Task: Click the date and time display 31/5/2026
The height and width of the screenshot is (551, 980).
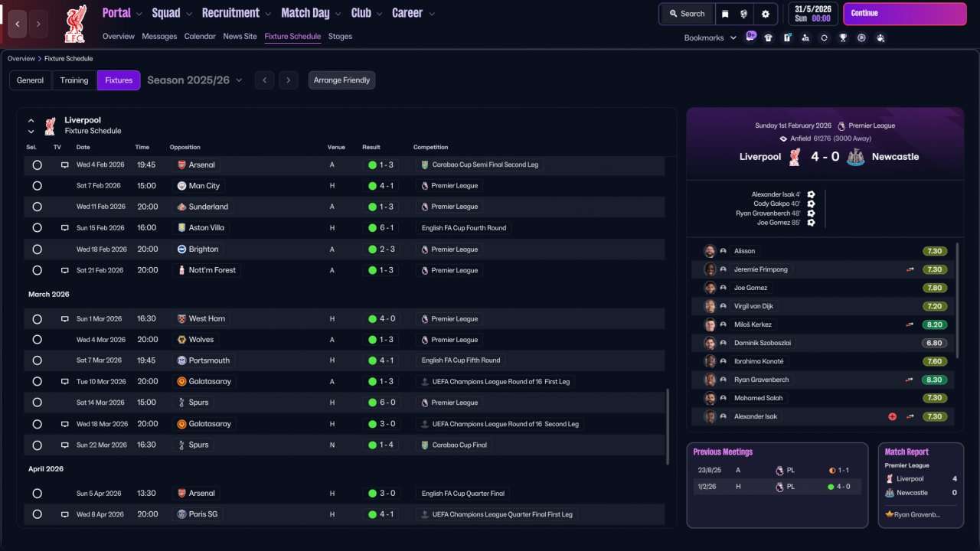Action: 812,14
